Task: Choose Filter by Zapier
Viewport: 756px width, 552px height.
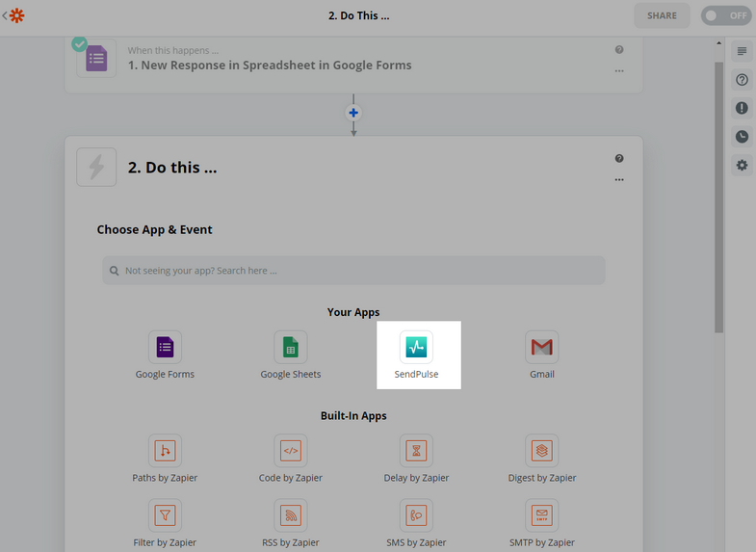Action: [165, 523]
